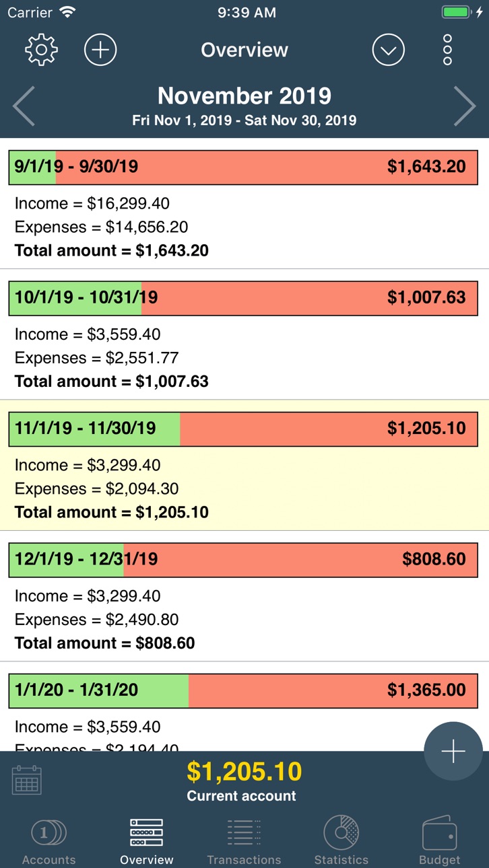Open the 1/1/20 - 1/31/20 period
The image size is (489, 868).
(x=244, y=690)
